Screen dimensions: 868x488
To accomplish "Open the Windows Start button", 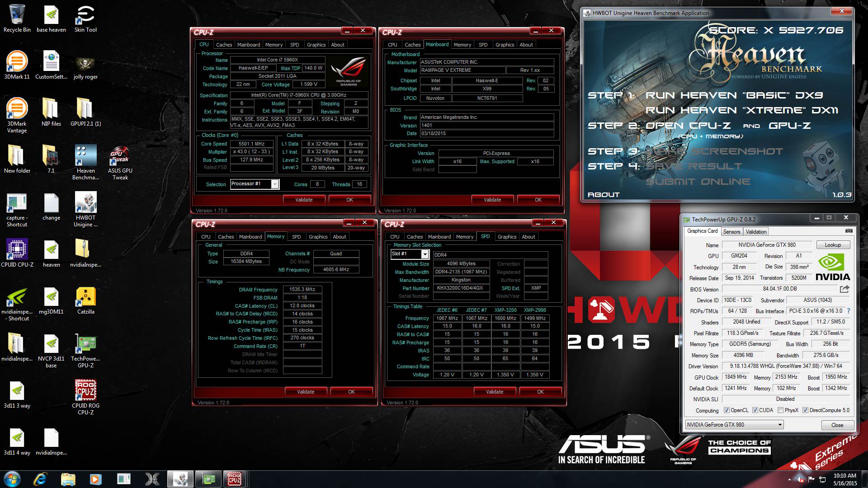I will [x=12, y=479].
